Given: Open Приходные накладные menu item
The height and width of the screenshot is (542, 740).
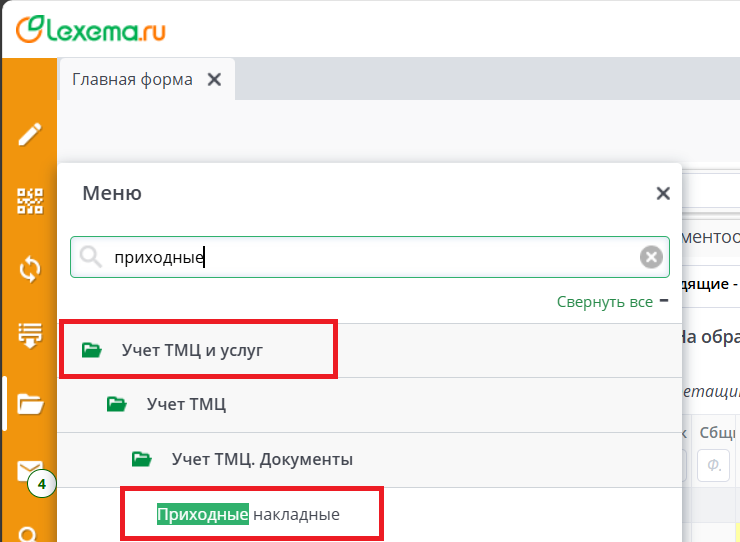Looking at the screenshot, I should click(x=248, y=514).
